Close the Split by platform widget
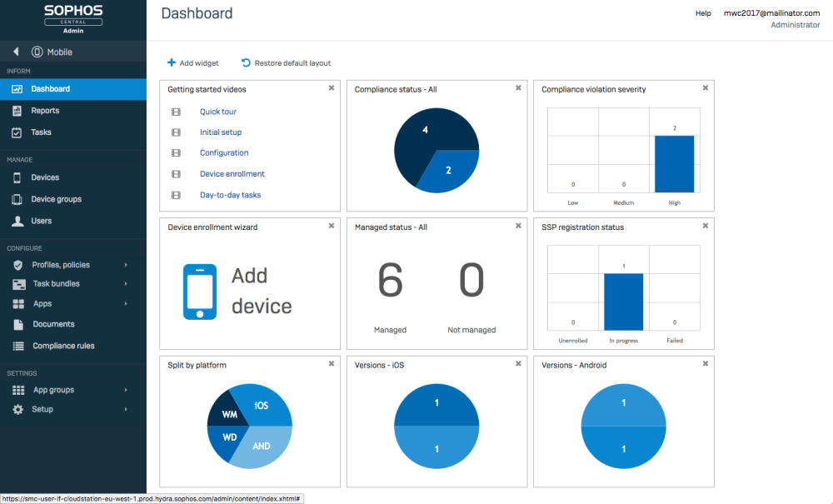This screenshot has height=504, width=833. coord(332,363)
